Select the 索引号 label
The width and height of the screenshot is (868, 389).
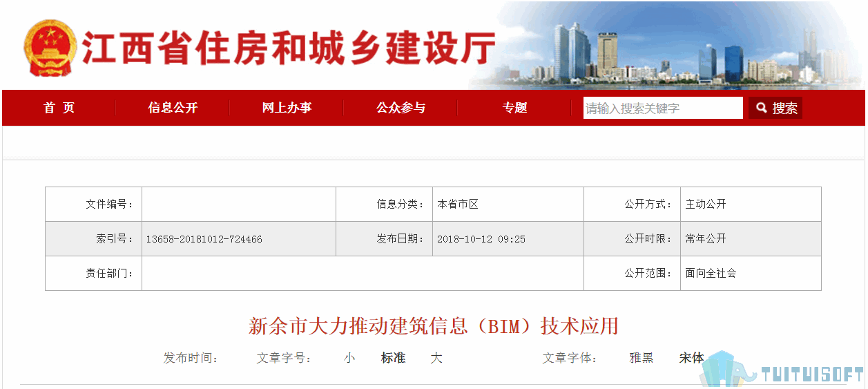(x=115, y=239)
